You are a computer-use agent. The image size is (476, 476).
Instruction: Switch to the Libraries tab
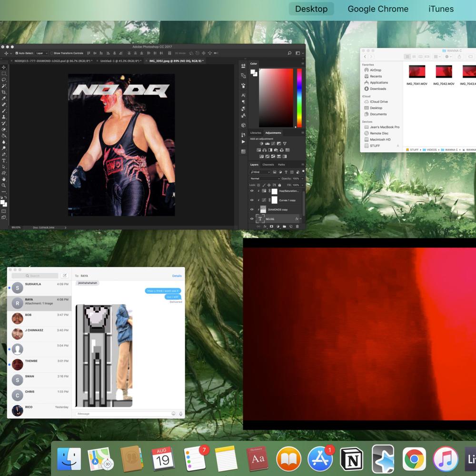[x=256, y=133]
